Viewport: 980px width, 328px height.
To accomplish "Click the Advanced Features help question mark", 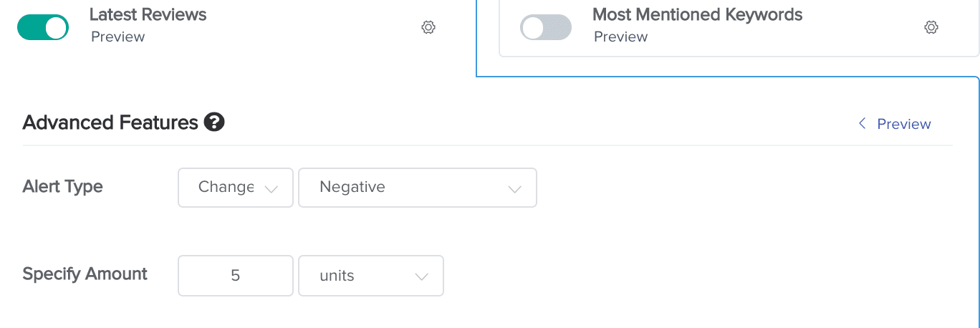I will 214,122.
